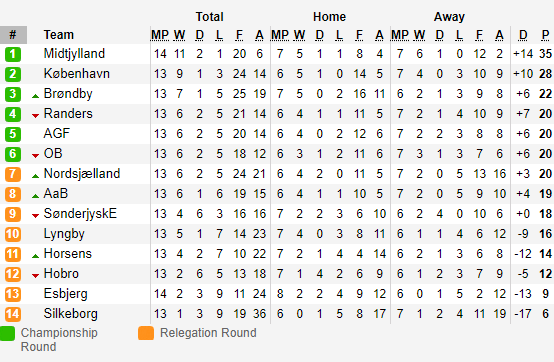Click the Away section header

coord(449,17)
